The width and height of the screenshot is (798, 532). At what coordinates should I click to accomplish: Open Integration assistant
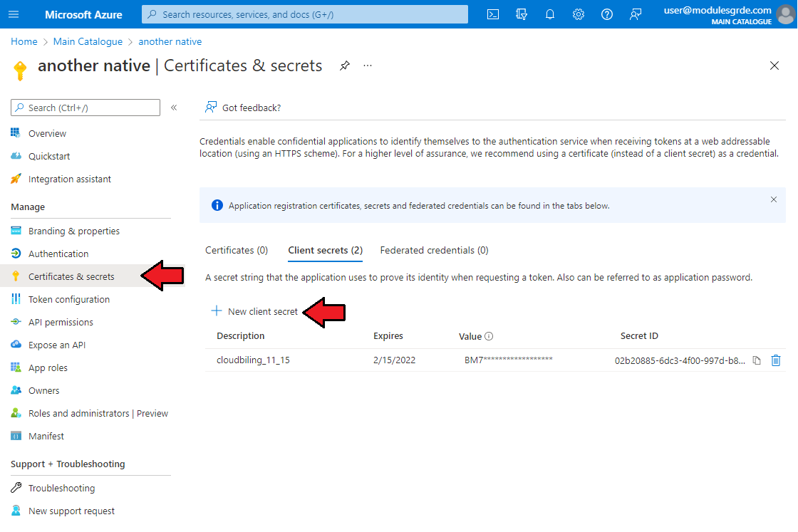pyautogui.click(x=70, y=179)
